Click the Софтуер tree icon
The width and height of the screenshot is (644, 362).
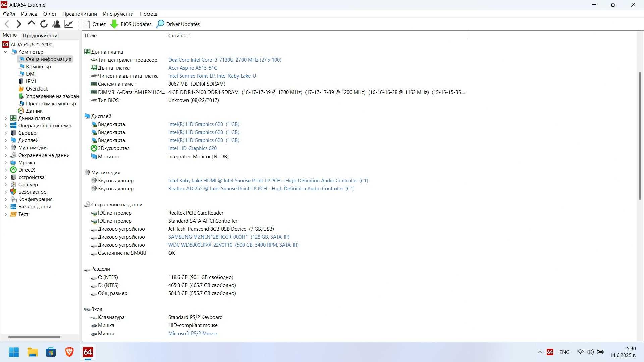pos(13,185)
